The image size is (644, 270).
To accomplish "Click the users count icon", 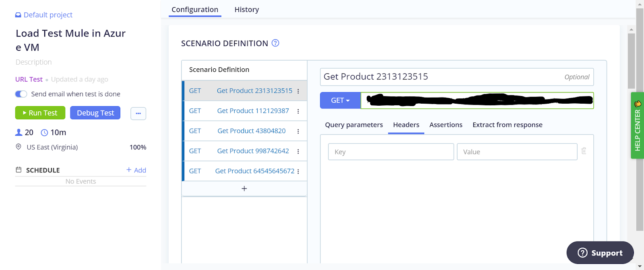I will [19, 132].
